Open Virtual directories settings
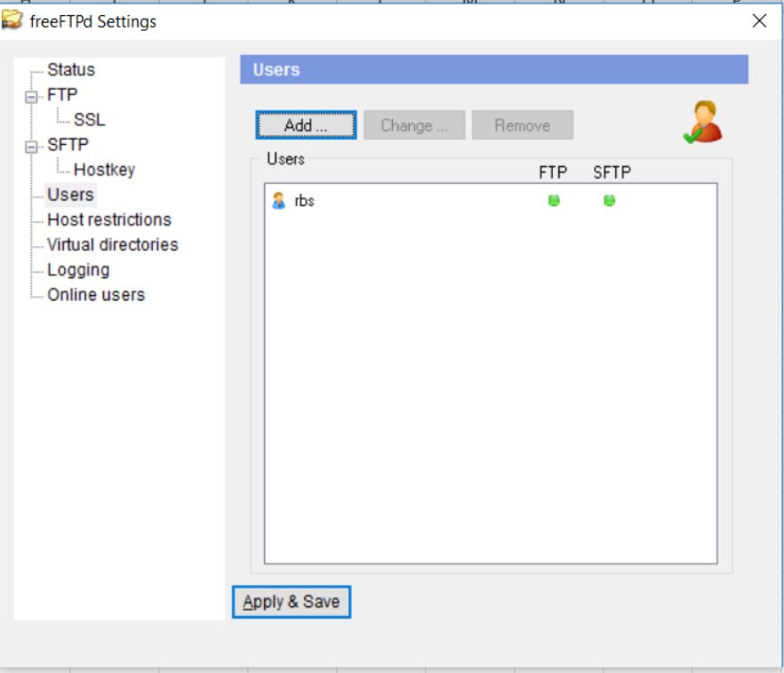Screen dimensions: 784x673 [x=112, y=244]
